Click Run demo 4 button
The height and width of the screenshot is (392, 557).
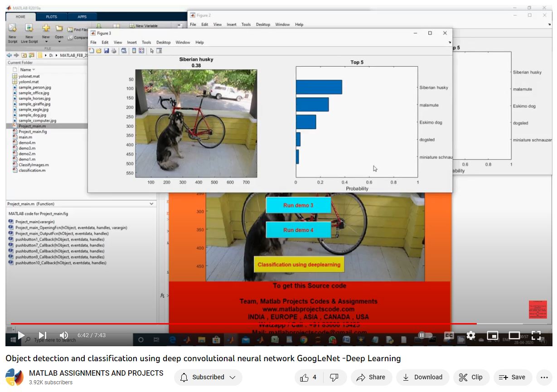pyautogui.click(x=298, y=230)
